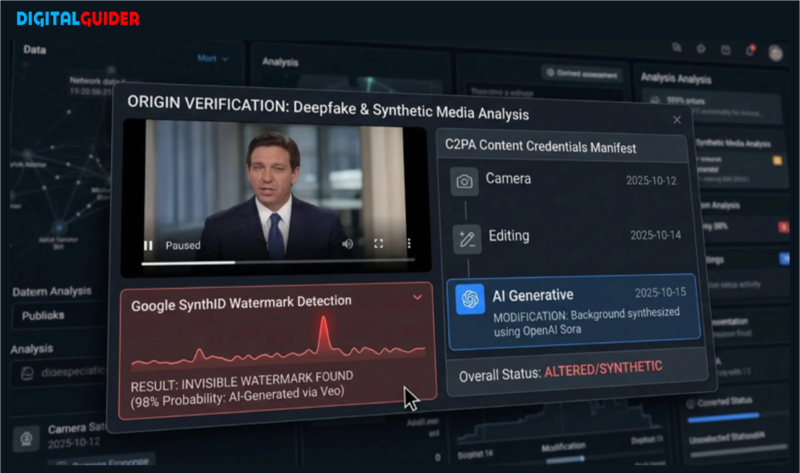Viewport: 800px width, 473px height.
Task: Click the ALTERED/SYNTHETIC overall status
Action: (x=603, y=369)
